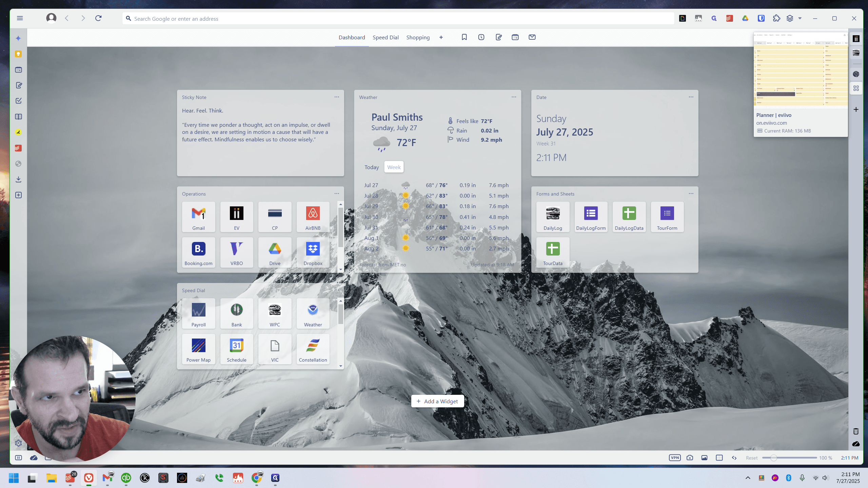
Task: Click Reset zoom in status bar
Action: tap(752, 458)
